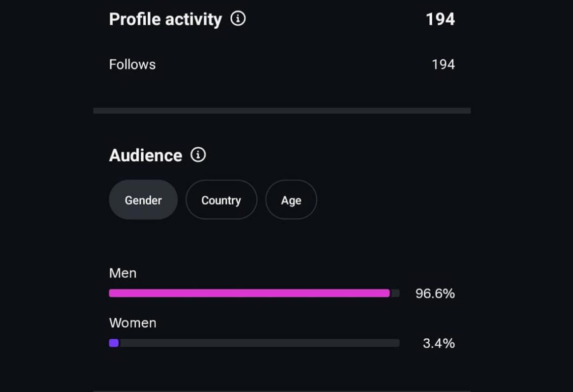Tap the Follows count 194

(443, 65)
